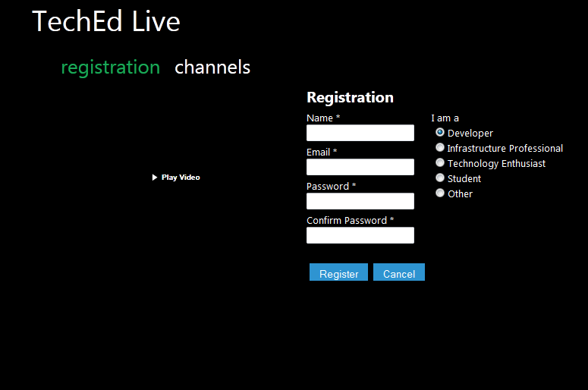Click the Cancel button
This screenshot has width=588, height=390.
point(399,272)
